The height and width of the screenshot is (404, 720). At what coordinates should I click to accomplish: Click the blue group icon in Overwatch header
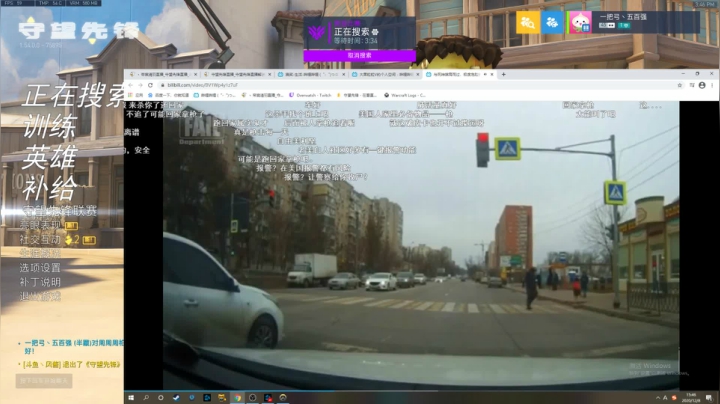[552, 22]
